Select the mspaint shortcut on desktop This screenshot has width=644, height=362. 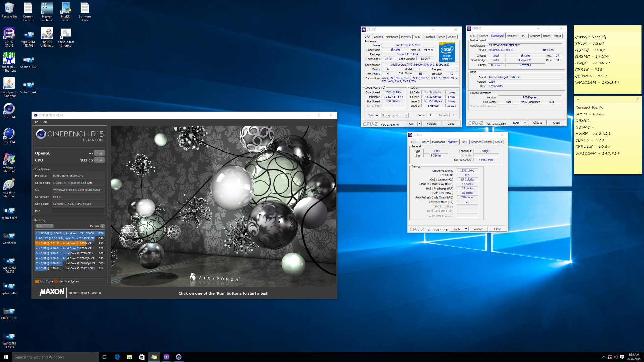coord(9,188)
